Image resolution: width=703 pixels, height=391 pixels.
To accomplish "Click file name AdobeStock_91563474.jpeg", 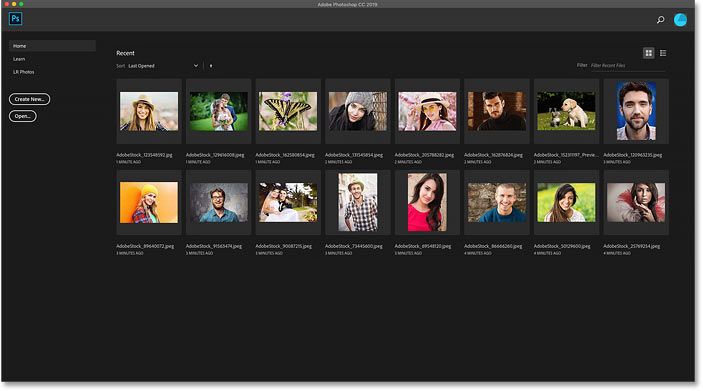I will click(214, 246).
